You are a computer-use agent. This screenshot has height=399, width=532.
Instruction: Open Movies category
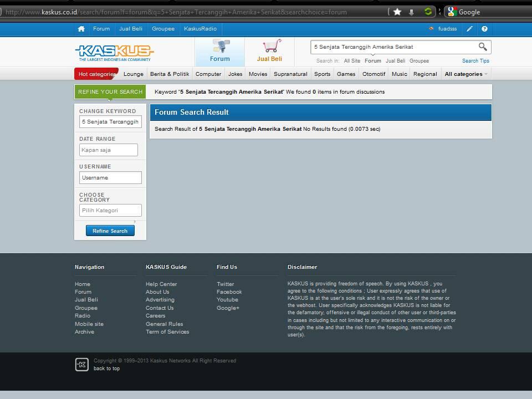(258, 74)
